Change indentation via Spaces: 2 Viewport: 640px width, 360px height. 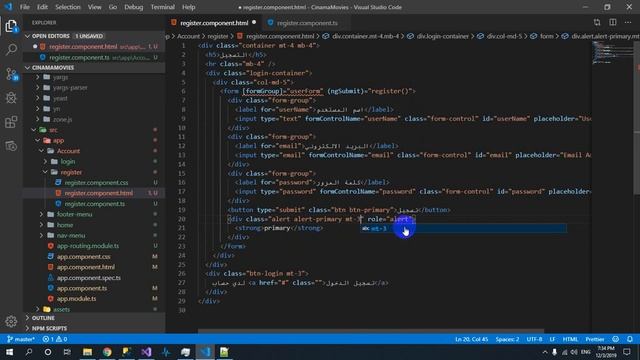pos(507,339)
